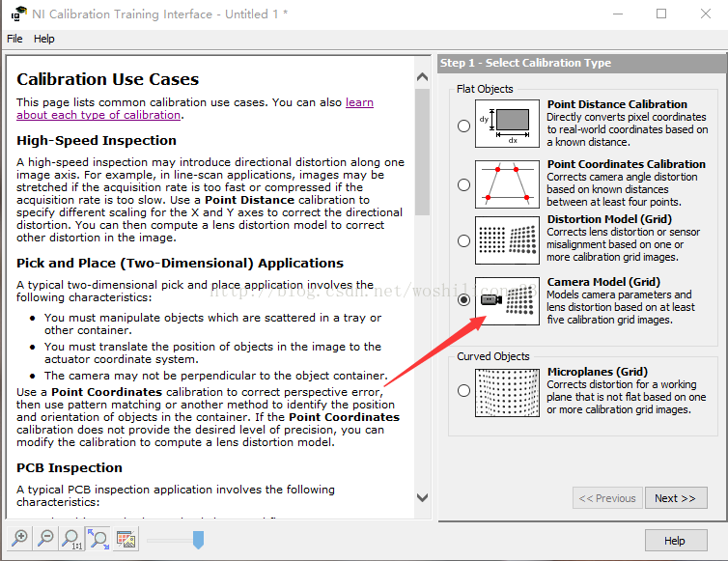
Task: Click the 'High-Speed Inspection' heading
Action: tap(97, 140)
